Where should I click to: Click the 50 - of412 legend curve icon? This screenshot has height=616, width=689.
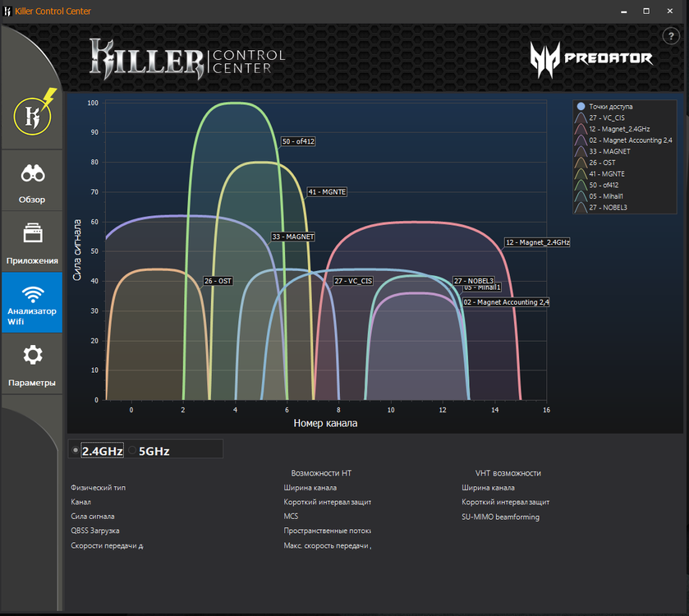pos(581,185)
